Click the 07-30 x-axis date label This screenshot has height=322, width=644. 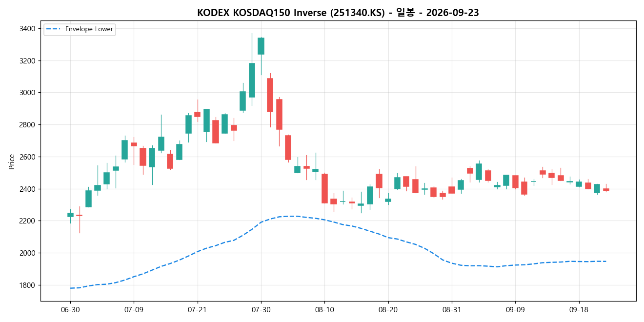coord(261,310)
